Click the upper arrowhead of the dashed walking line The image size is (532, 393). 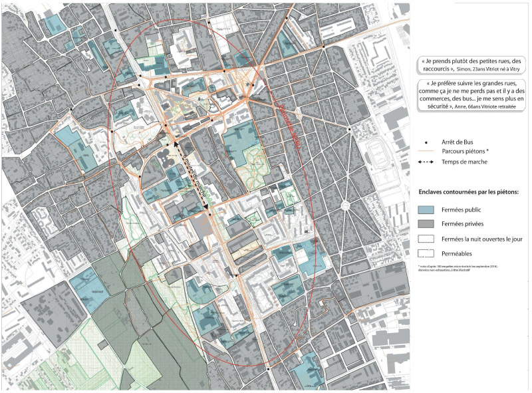176,142
